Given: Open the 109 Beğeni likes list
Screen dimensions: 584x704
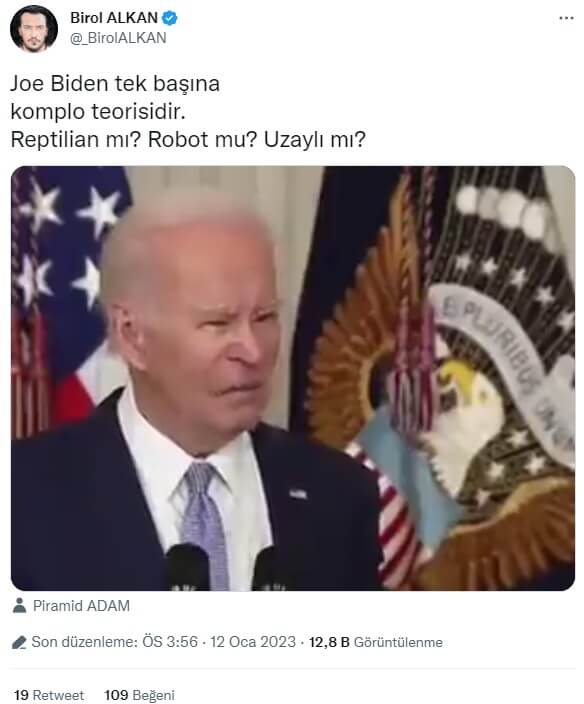Looking at the screenshot, I should (x=139, y=695).
